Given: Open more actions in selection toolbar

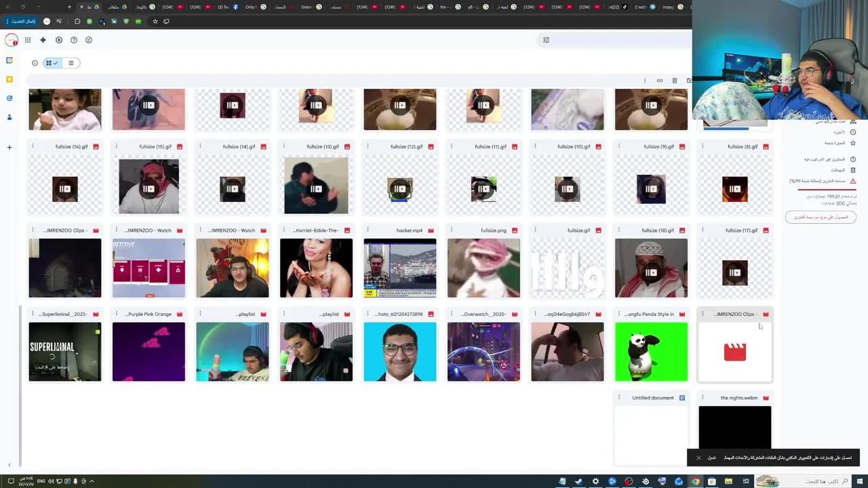Looking at the screenshot, I should point(644,81).
